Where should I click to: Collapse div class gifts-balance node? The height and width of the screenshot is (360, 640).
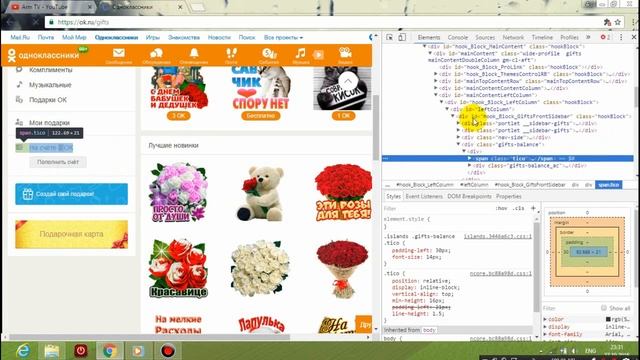click(458, 144)
